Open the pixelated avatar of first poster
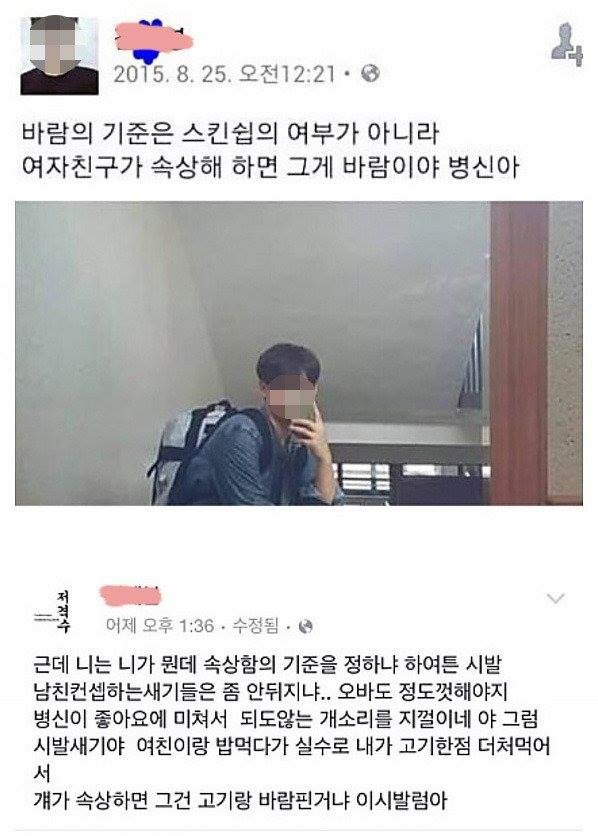The width and height of the screenshot is (598, 836). tap(59, 55)
